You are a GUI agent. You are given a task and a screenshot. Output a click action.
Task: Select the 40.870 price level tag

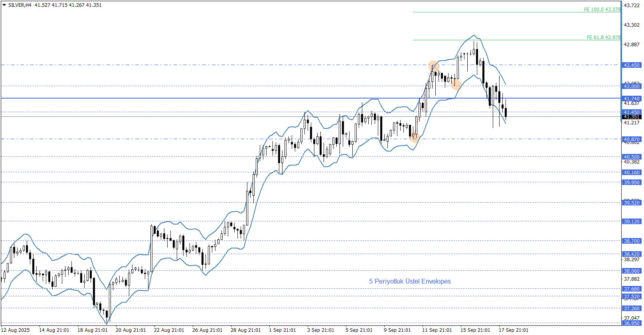click(x=632, y=140)
